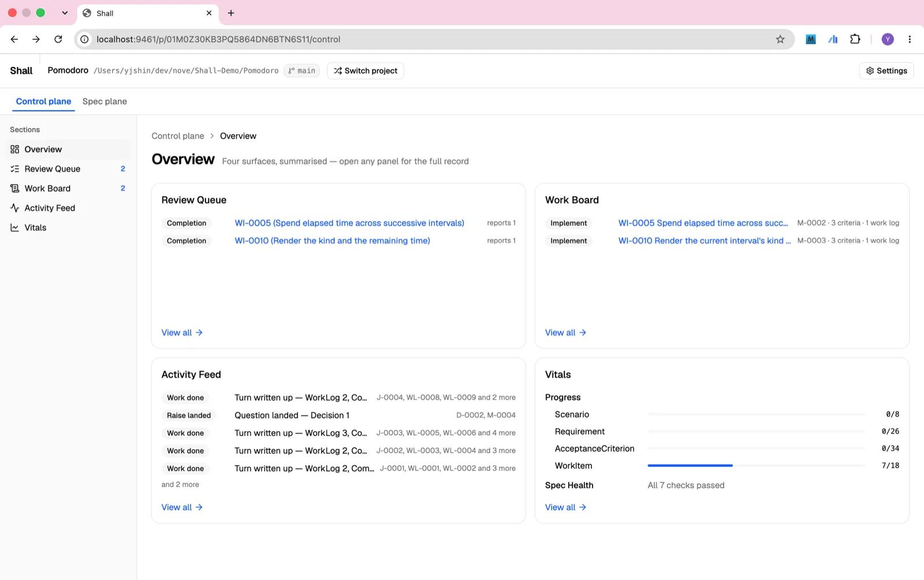Open Review Queue in the sidebar
Image resolution: width=924 pixels, height=580 pixels.
(68, 169)
